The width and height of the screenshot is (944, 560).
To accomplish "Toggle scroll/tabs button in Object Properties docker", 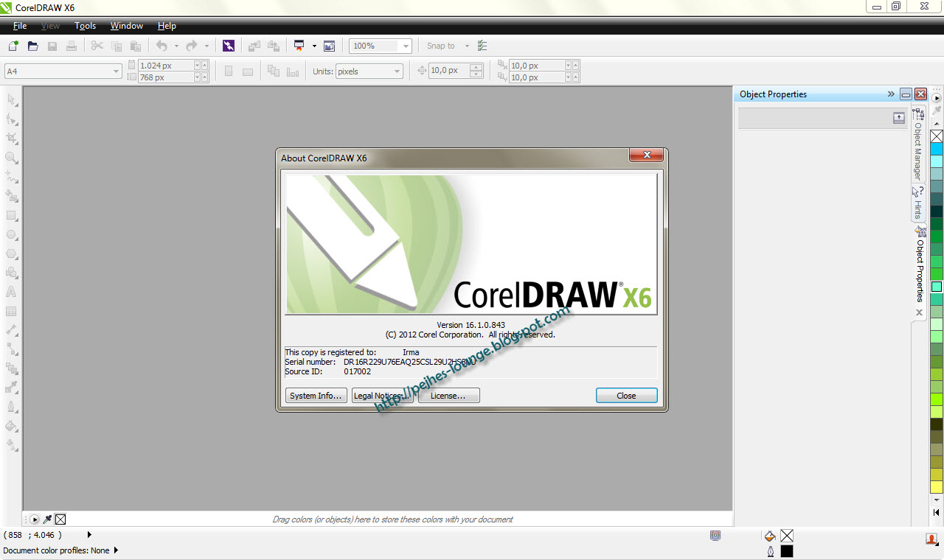I will coord(899,118).
